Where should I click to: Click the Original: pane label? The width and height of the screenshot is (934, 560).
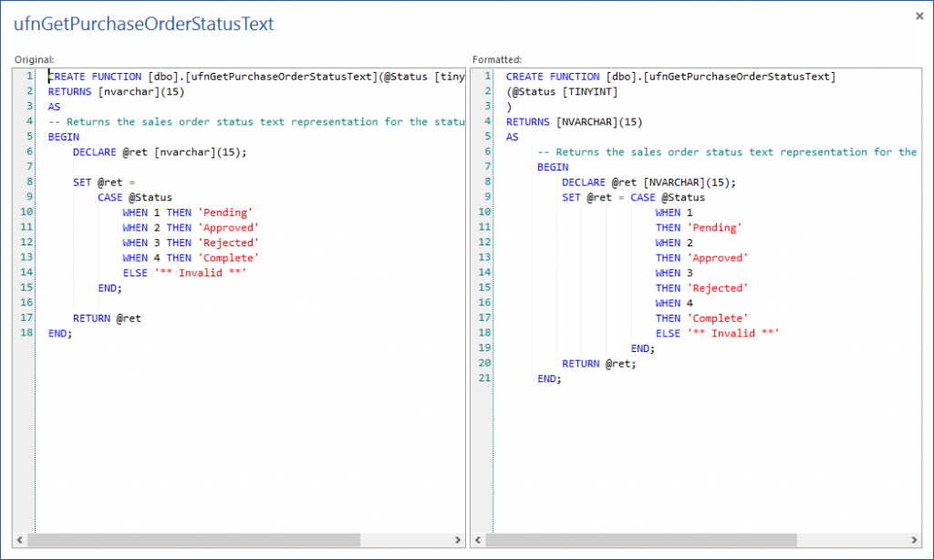click(x=34, y=59)
